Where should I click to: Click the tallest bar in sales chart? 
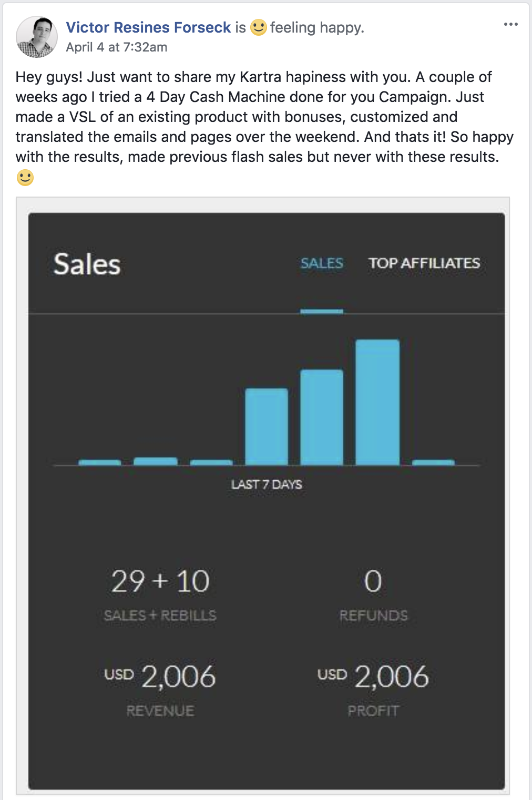[377, 402]
